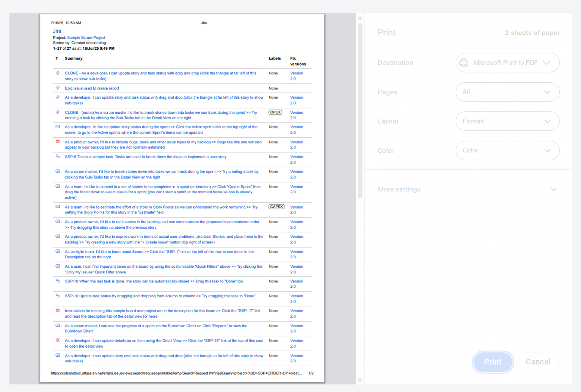Open the Pages dropdown showing All
Image resolution: width=581 pixels, height=392 pixels.
point(507,92)
